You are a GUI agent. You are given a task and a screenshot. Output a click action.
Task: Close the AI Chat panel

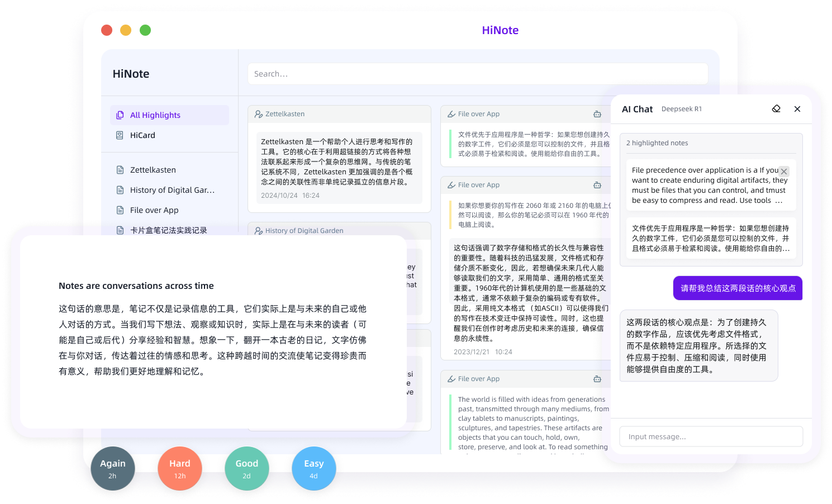point(797,108)
